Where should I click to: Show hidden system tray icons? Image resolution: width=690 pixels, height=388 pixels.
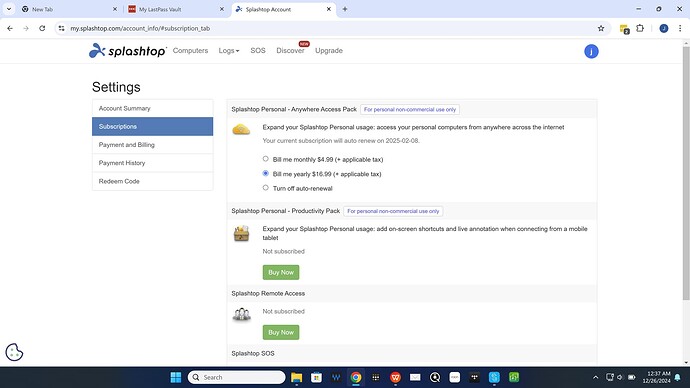click(595, 377)
